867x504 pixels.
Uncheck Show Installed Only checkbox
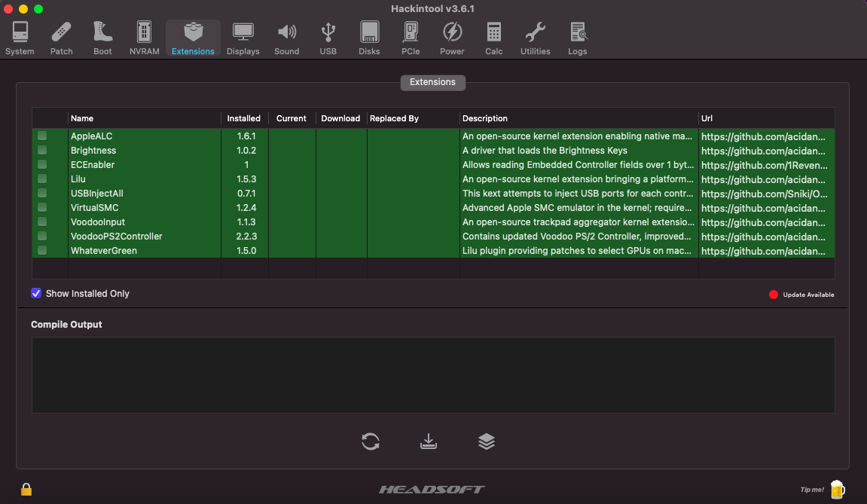click(36, 293)
